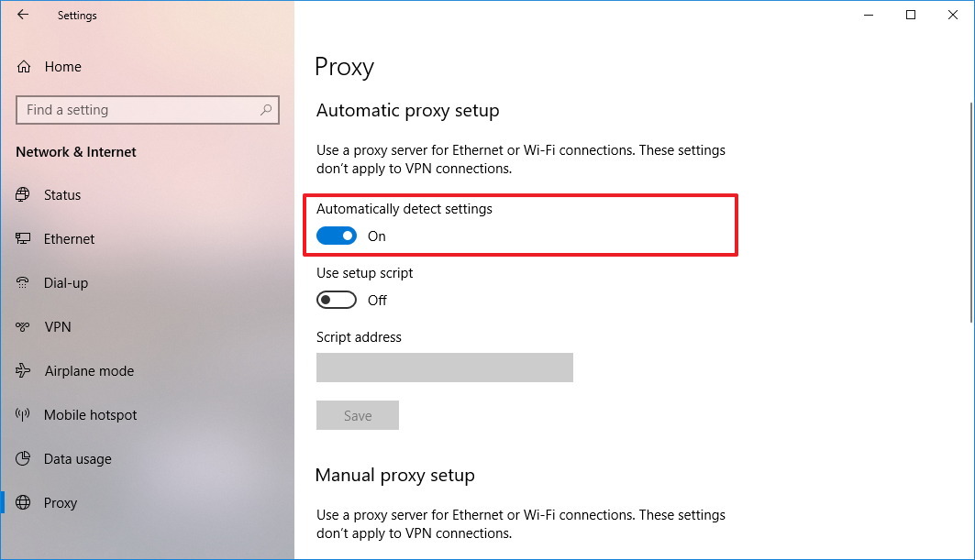Open Mobile hotspot using its icon
Viewport: 975px width, 560px height.
point(22,415)
